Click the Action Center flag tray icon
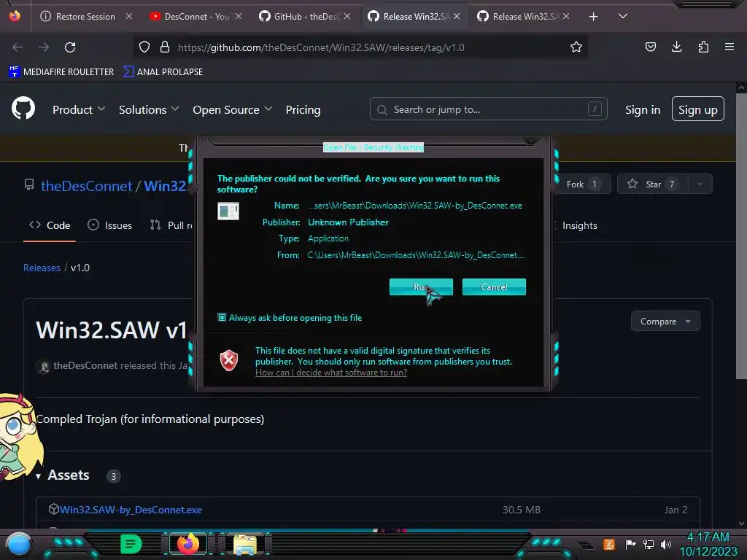747x560 pixels. (630, 544)
